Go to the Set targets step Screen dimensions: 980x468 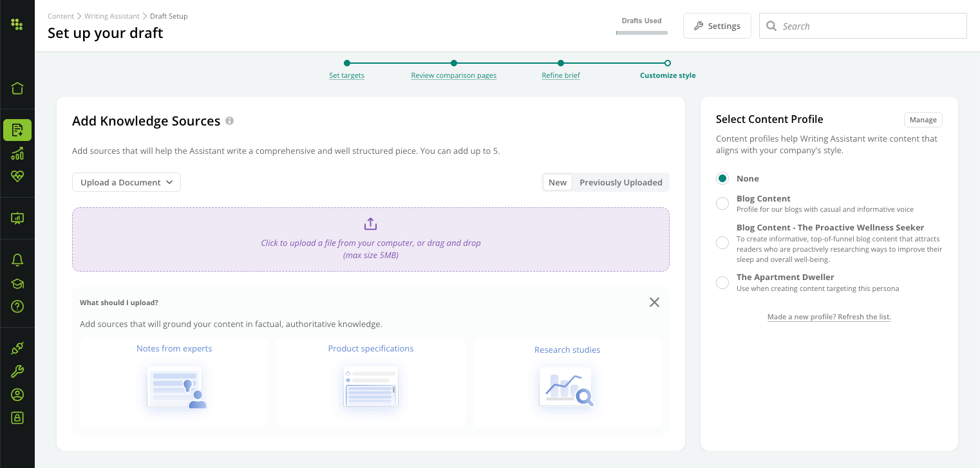click(346, 75)
